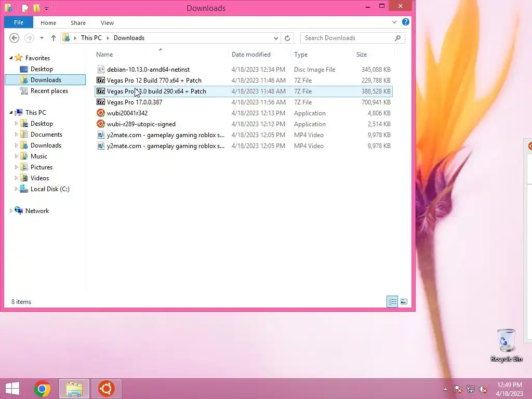Select the wubi20041r342 application icon
Screen dimensions: 532x399
click(x=101, y=113)
